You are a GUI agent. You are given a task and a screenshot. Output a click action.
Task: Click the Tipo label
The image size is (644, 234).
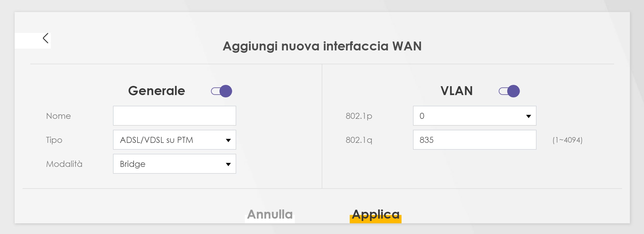(x=54, y=140)
